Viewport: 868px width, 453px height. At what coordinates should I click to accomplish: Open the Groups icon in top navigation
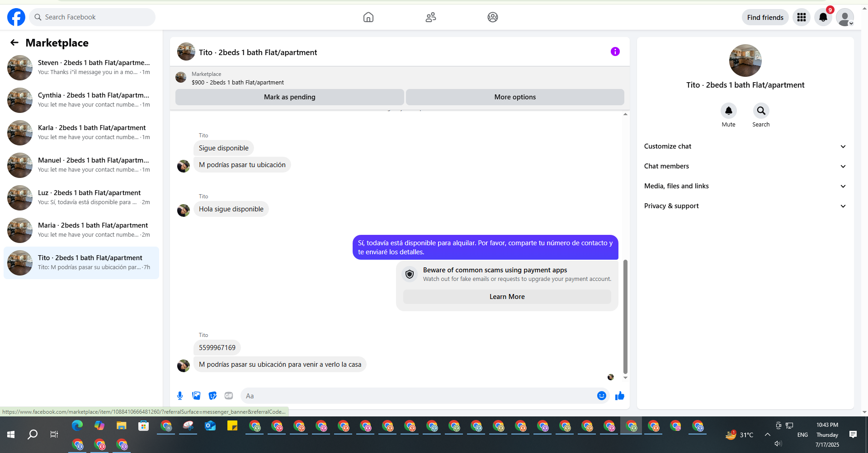point(493,17)
